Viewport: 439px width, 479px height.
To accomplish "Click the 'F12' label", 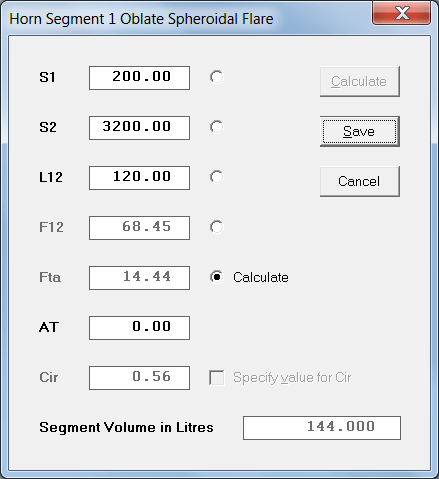I will pyautogui.click(x=51, y=227).
